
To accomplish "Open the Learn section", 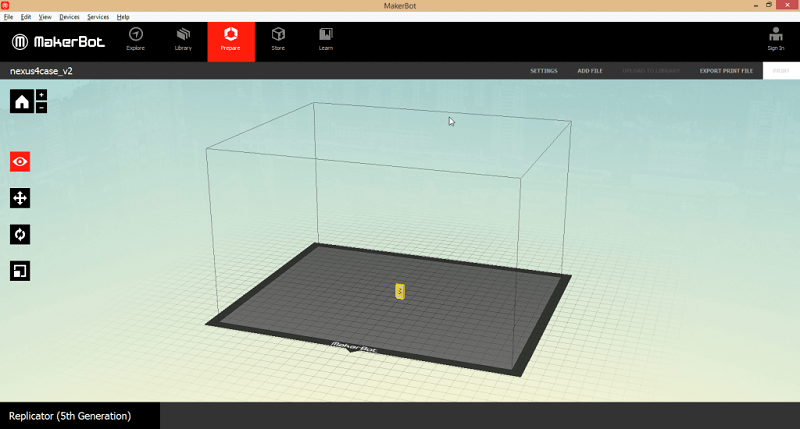I will point(326,40).
